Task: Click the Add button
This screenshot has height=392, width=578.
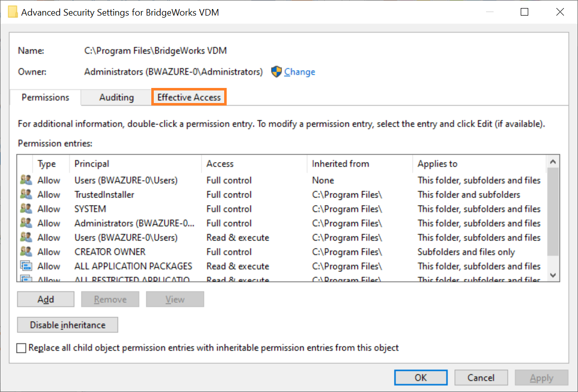Action: (46, 299)
